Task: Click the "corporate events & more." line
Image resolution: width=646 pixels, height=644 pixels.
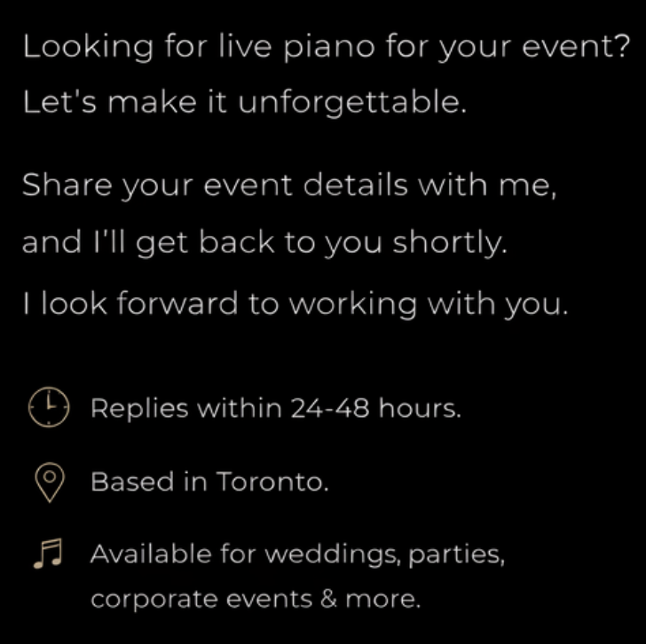Action: [255, 599]
